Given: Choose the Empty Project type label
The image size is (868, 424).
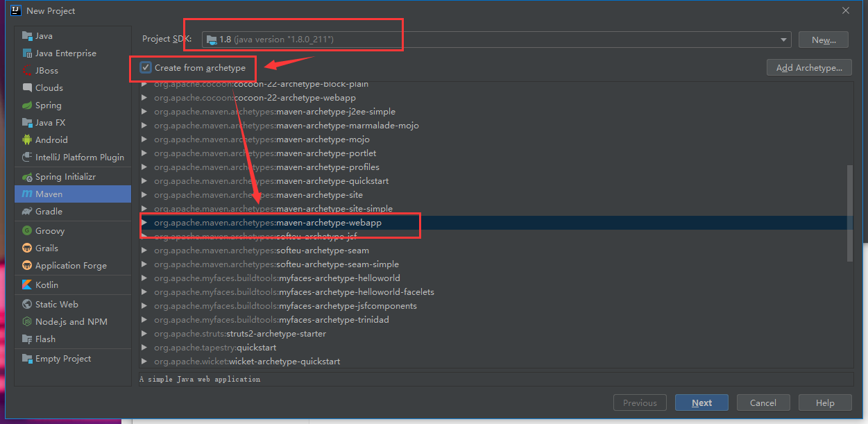Looking at the screenshot, I should (63, 359).
